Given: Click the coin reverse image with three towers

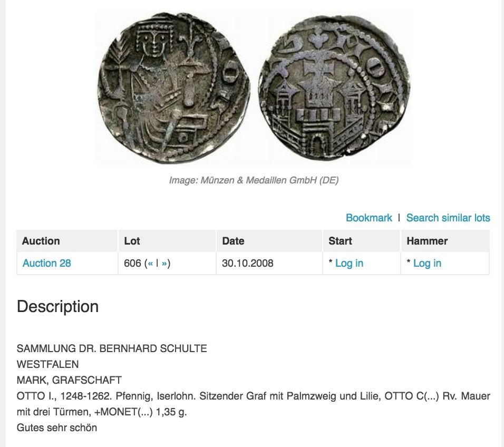Looking at the screenshot, I should click(x=334, y=88).
